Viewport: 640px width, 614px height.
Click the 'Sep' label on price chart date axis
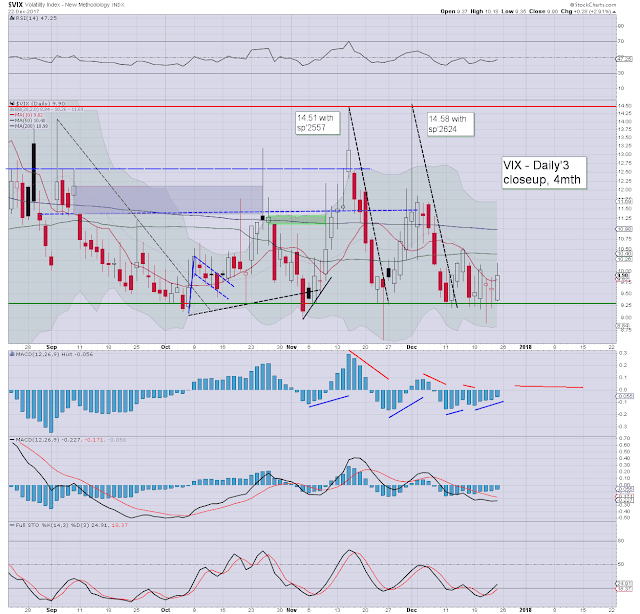(x=52, y=347)
